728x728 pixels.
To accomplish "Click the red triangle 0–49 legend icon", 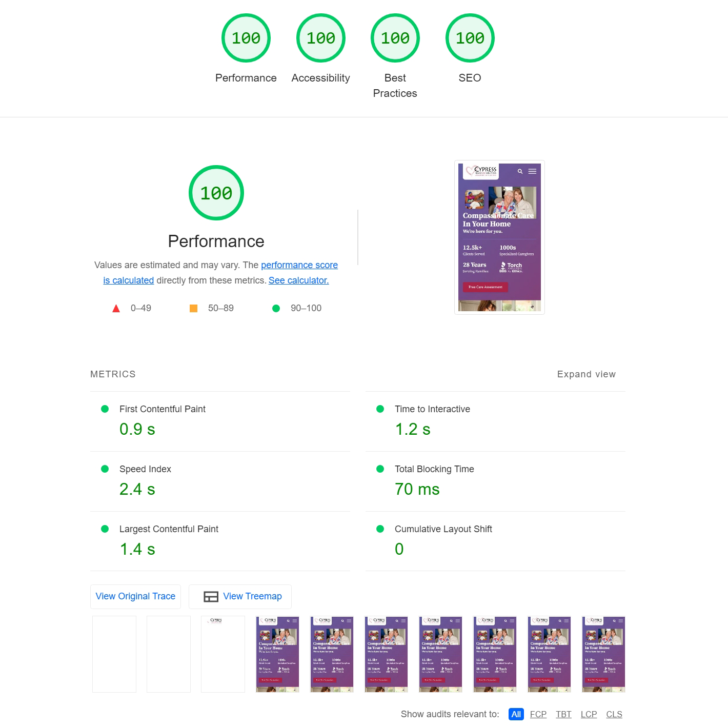I will click(x=116, y=309).
